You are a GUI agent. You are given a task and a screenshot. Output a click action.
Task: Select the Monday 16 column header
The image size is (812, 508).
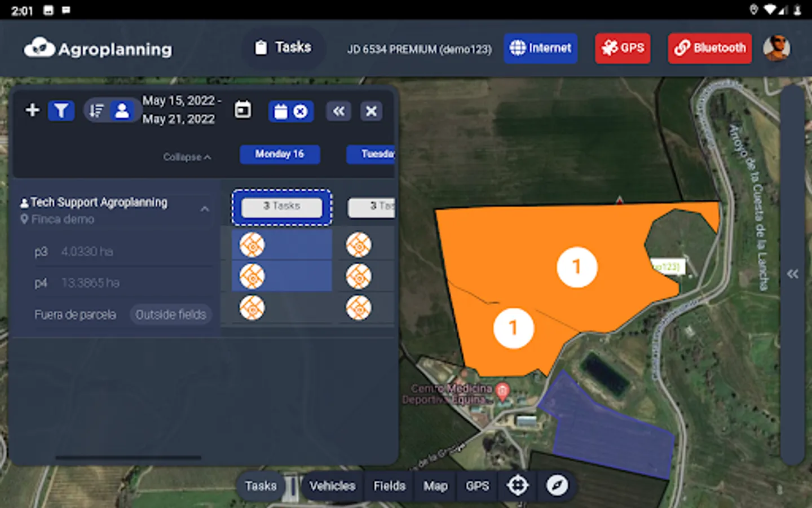pos(280,154)
